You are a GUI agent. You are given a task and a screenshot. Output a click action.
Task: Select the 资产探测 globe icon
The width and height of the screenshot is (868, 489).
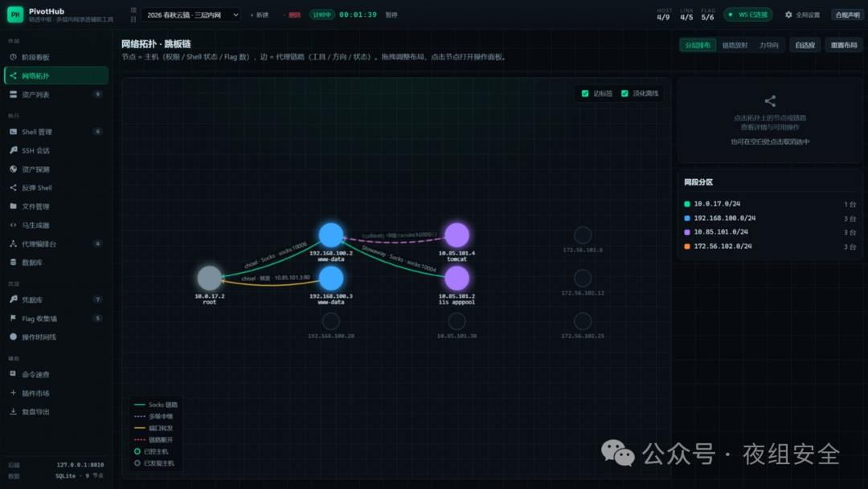tap(14, 169)
